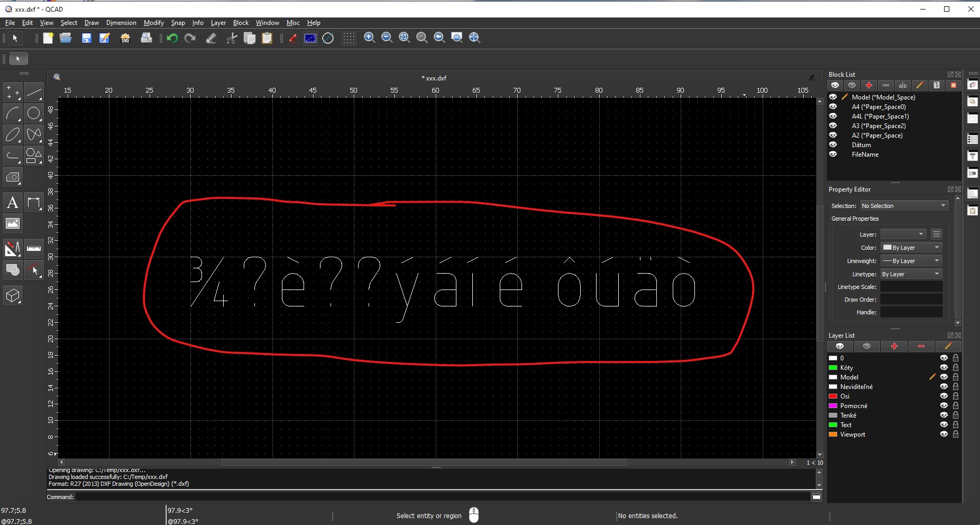Click the Zoom In magnifier icon
Viewport: 980px width, 525px height.
(370, 38)
